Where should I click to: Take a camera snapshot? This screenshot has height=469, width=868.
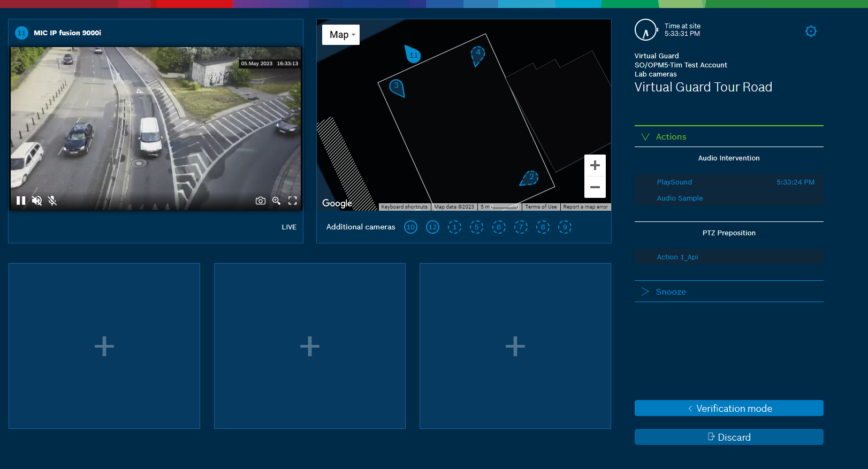(x=261, y=201)
